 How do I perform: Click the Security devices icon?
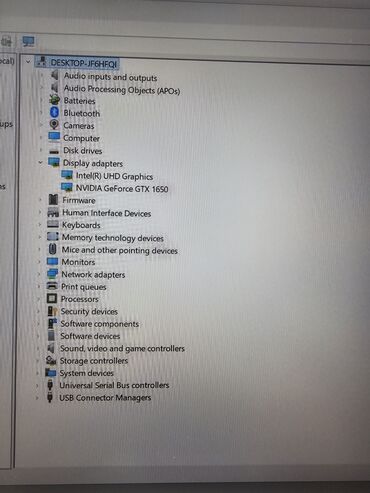(52, 311)
